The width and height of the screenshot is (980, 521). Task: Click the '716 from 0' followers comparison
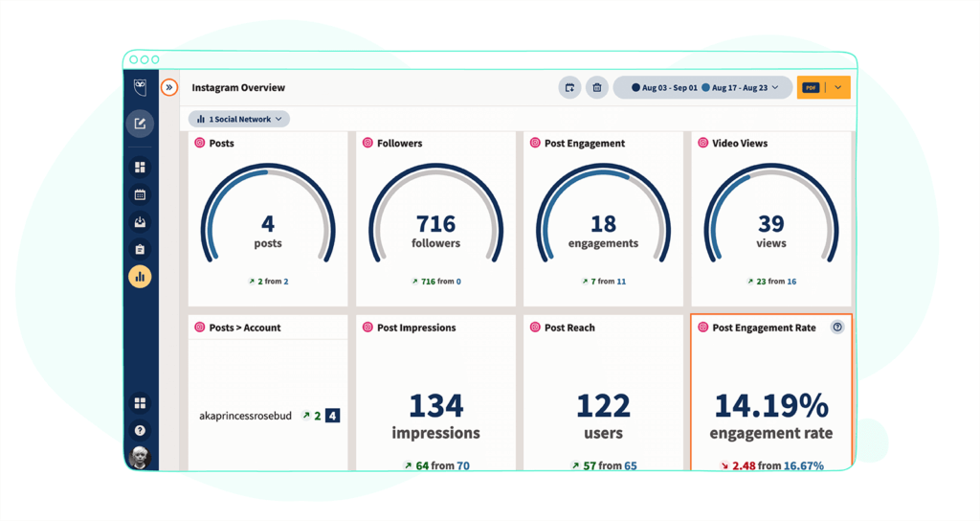coord(435,282)
